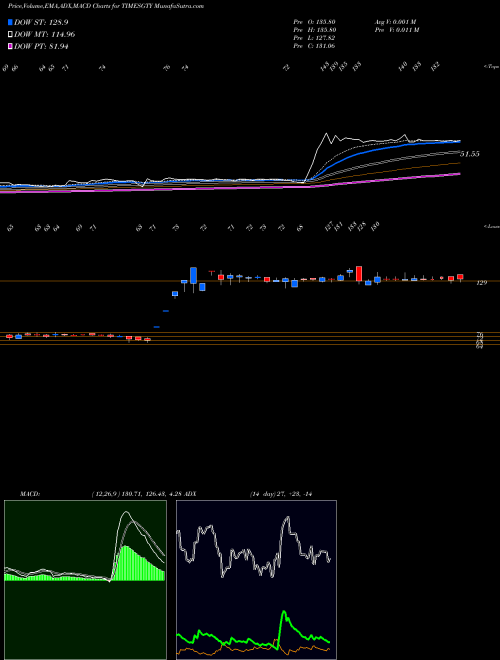Viewport: 500px width, 660px height.
Task: Open the green MACD histogram panel
Action: click(85, 580)
